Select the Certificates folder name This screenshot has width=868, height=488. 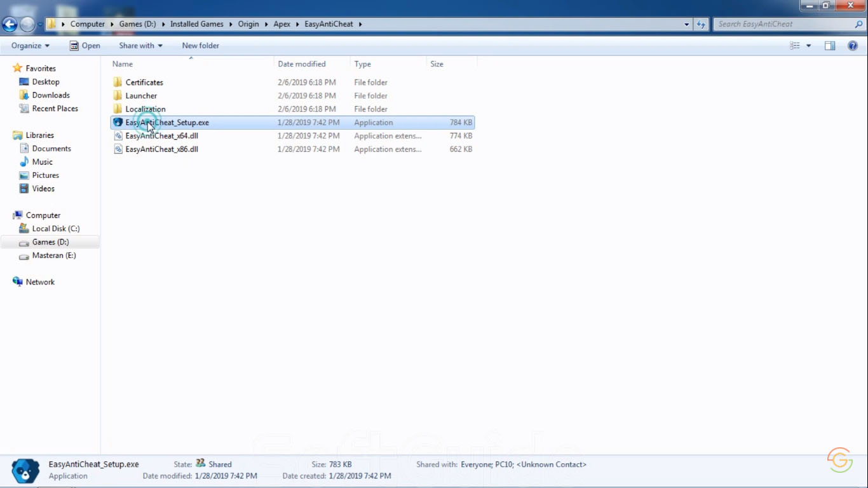point(144,83)
